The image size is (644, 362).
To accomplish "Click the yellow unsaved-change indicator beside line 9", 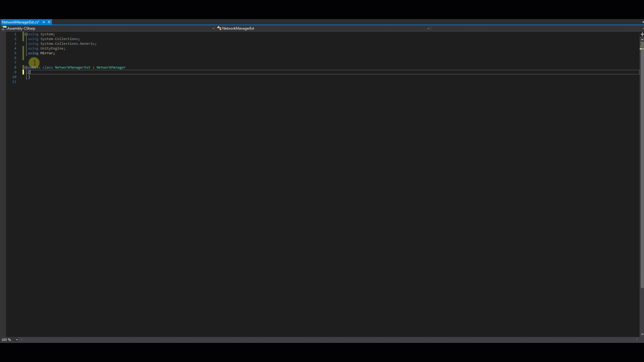I will coord(23,72).
